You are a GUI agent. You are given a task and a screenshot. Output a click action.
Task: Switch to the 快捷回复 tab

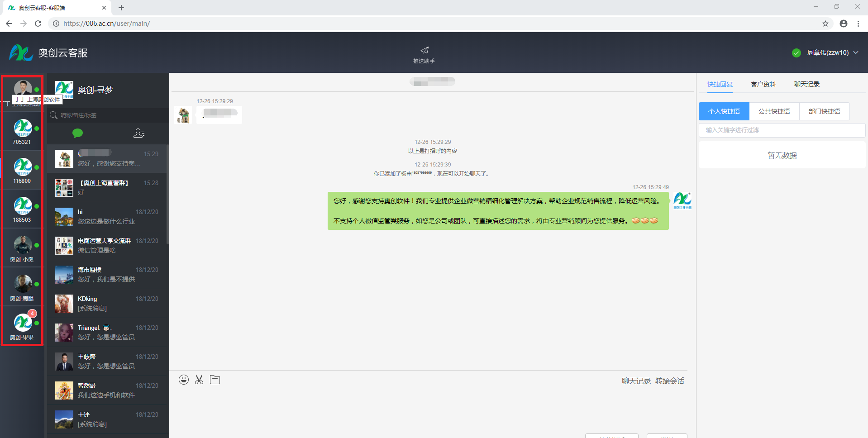[x=720, y=84]
